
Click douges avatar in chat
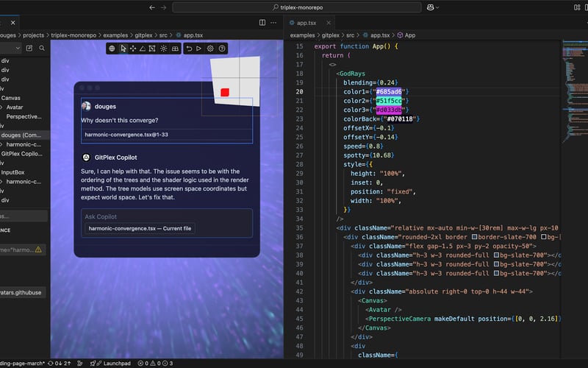pos(86,106)
